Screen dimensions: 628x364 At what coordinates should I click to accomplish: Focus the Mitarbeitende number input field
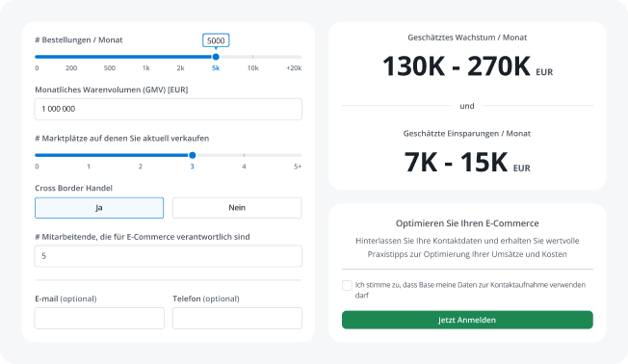coord(169,256)
